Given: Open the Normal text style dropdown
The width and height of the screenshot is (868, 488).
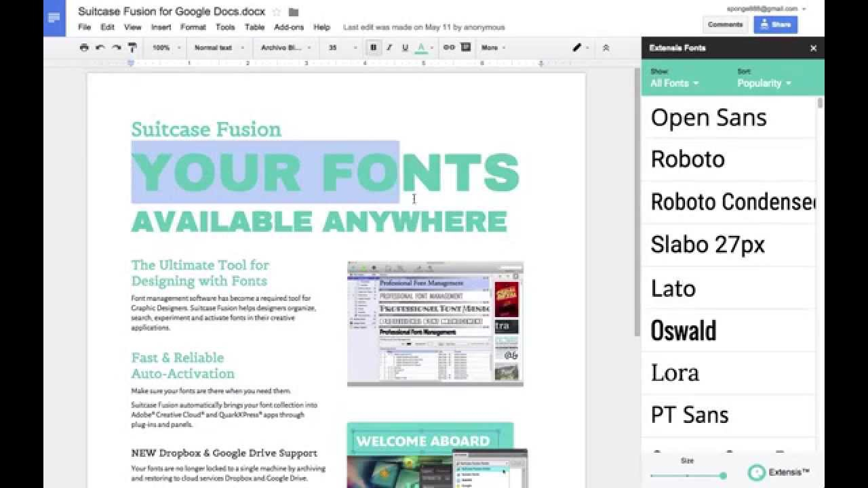Looking at the screenshot, I should 218,47.
